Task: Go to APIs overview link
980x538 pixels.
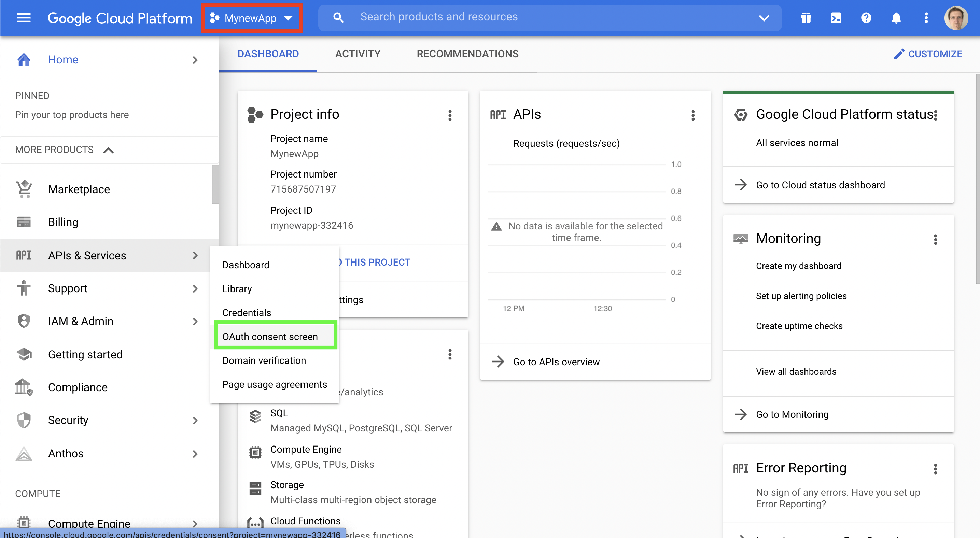Action: pos(556,362)
